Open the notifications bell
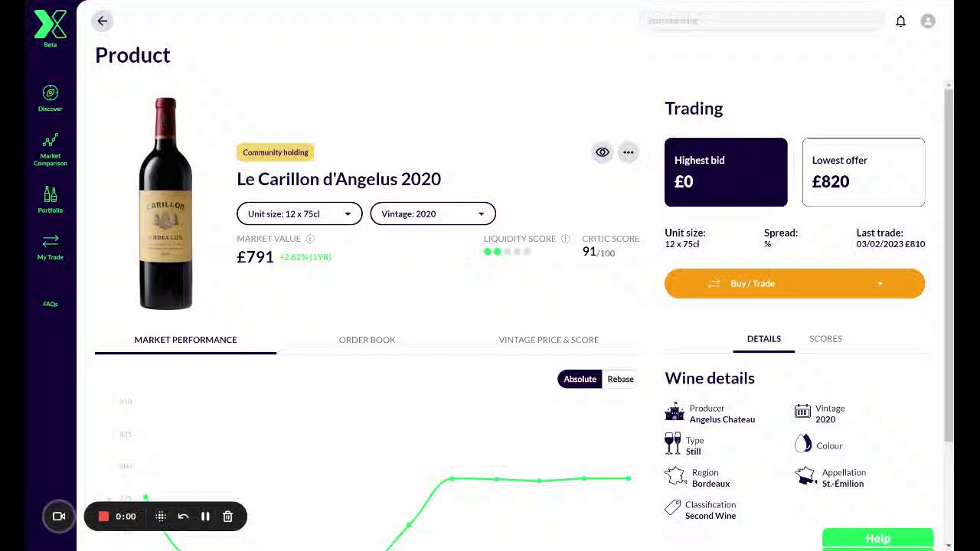 point(901,21)
